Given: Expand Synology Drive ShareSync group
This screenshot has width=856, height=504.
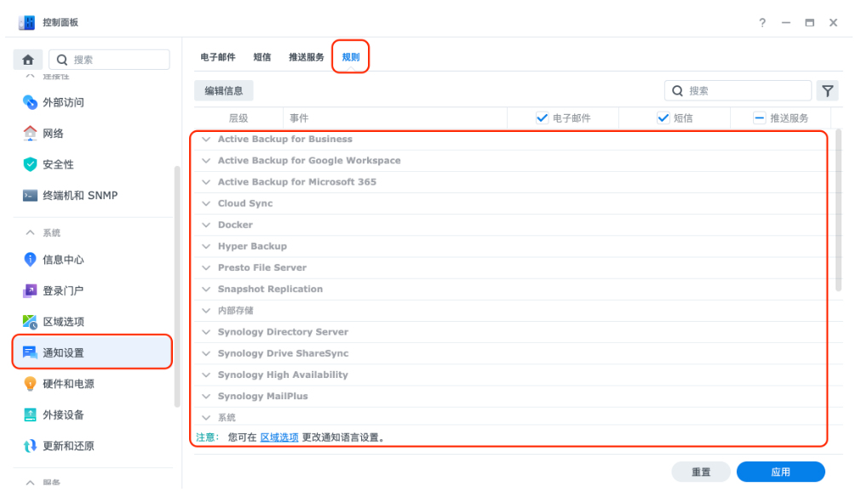Looking at the screenshot, I should coord(206,353).
